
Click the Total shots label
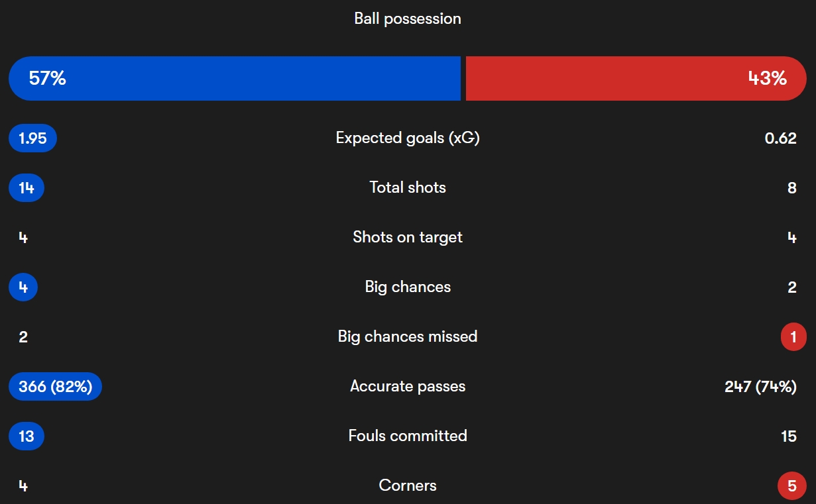click(408, 187)
